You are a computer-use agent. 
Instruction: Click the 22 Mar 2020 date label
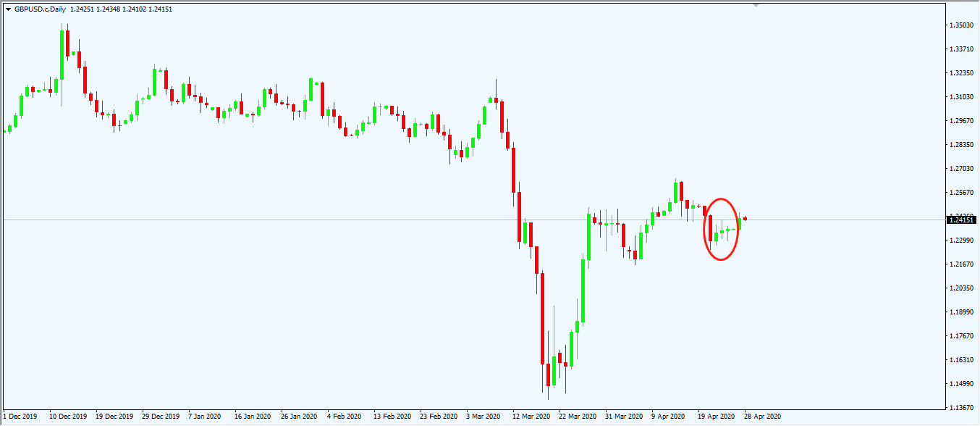tap(577, 417)
